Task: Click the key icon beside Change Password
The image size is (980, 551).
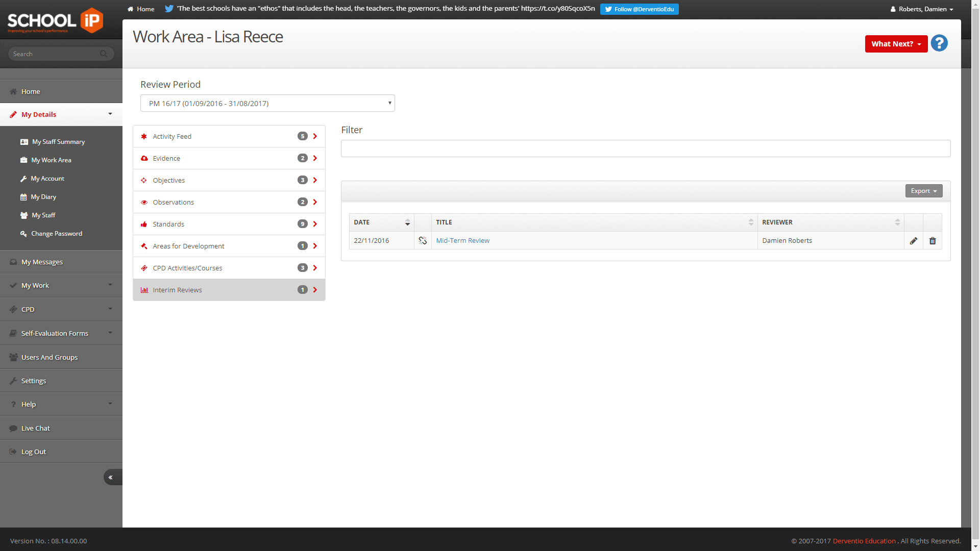Action: click(x=23, y=234)
